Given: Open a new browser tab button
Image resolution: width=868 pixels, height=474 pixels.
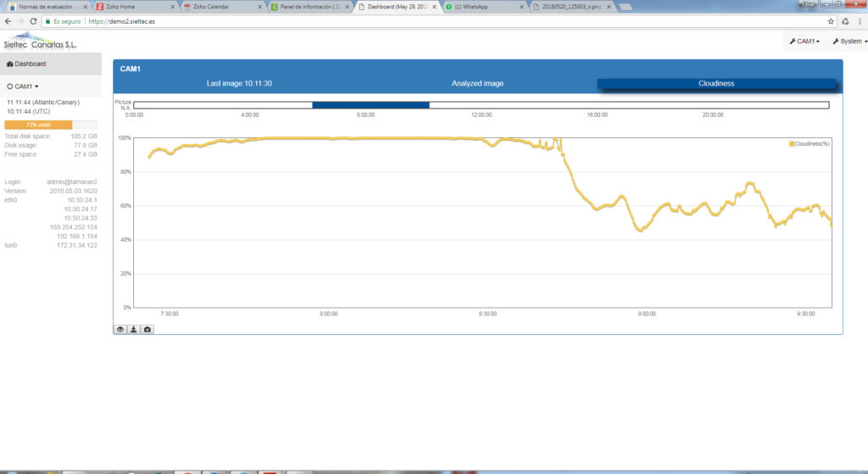Looking at the screenshot, I should coord(625,7).
